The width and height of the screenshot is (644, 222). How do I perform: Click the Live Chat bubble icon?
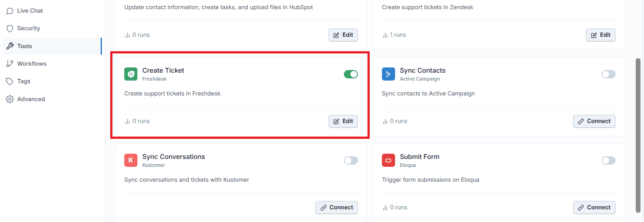pyautogui.click(x=10, y=11)
